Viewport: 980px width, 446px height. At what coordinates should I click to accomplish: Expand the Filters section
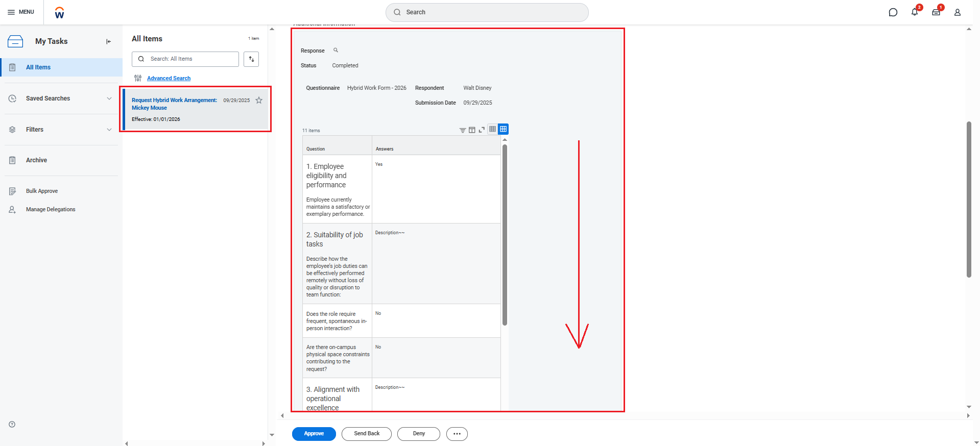click(109, 130)
